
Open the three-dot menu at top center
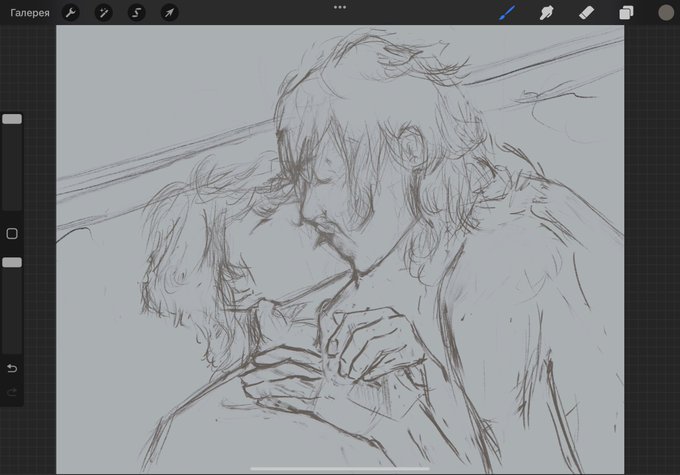click(x=340, y=7)
